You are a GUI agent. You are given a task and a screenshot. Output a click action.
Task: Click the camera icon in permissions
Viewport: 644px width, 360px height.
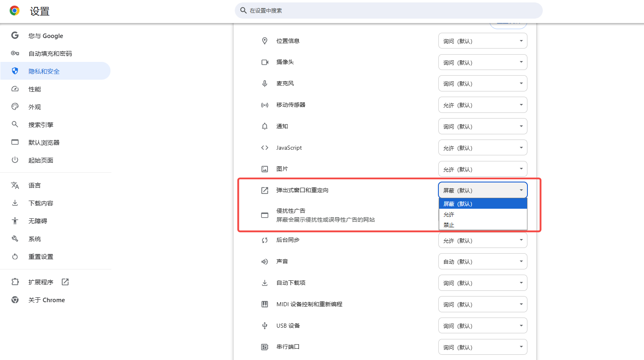coord(265,62)
